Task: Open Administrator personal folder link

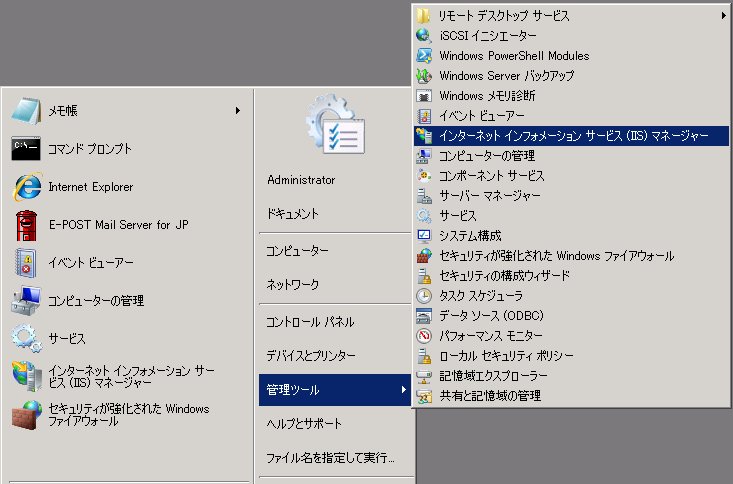Action: (301, 180)
